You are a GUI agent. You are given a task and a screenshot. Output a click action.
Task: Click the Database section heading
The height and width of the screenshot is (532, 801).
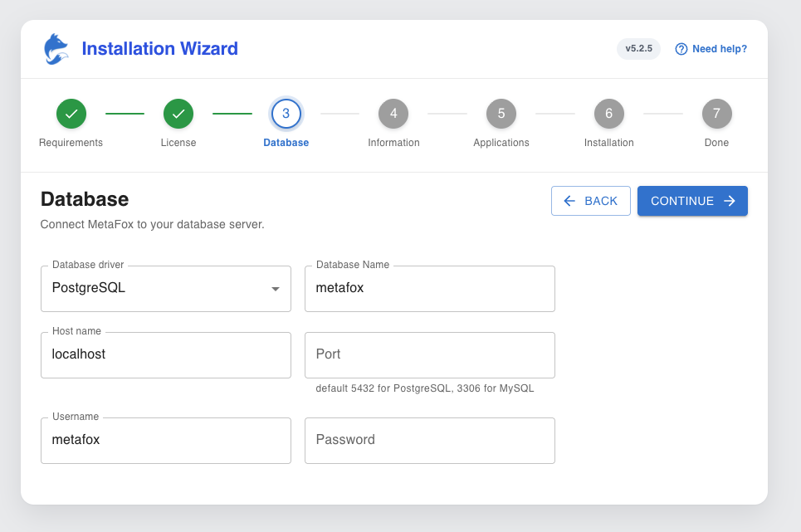[85, 199]
